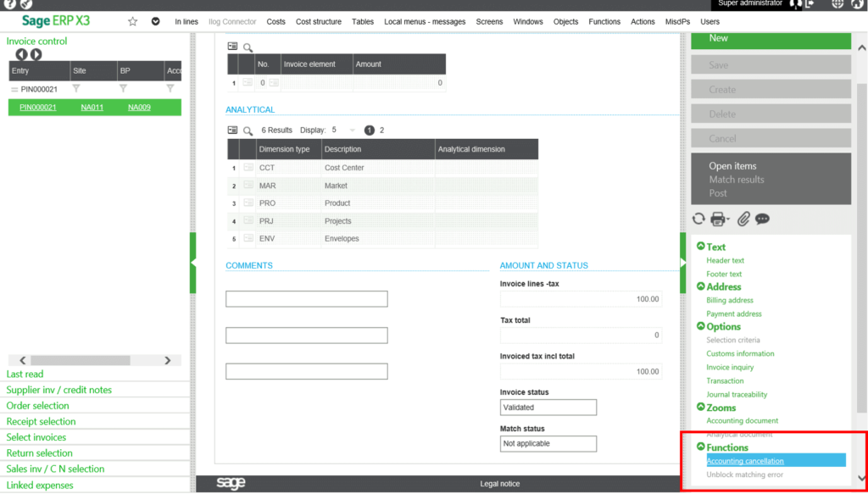This screenshot has height=494, width=868.
Task: Click the New button
Action: [770, 38]
